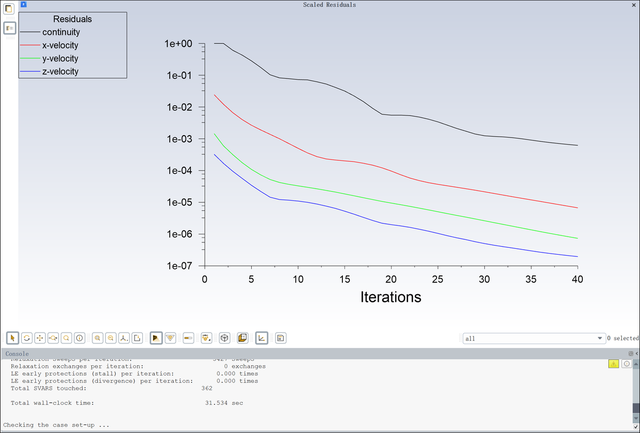Viewport: 640px width, 433px height.
Task: Activate the zoom to area tool
Action: 66,338
